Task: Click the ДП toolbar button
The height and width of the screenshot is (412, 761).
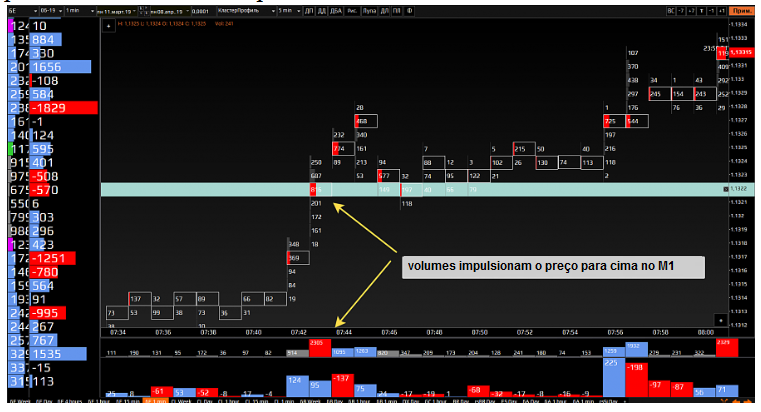Action: 310,9
